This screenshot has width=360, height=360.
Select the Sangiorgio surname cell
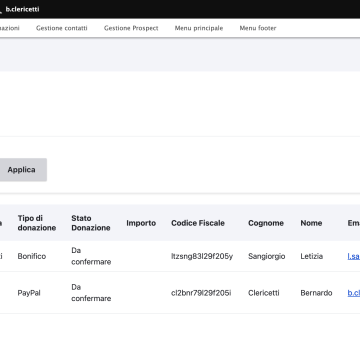267,256
